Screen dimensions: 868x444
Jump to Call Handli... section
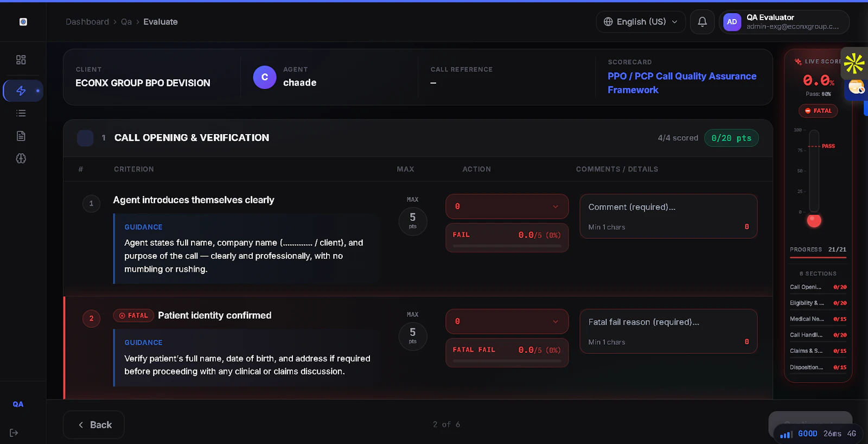[x=818, y=335]
